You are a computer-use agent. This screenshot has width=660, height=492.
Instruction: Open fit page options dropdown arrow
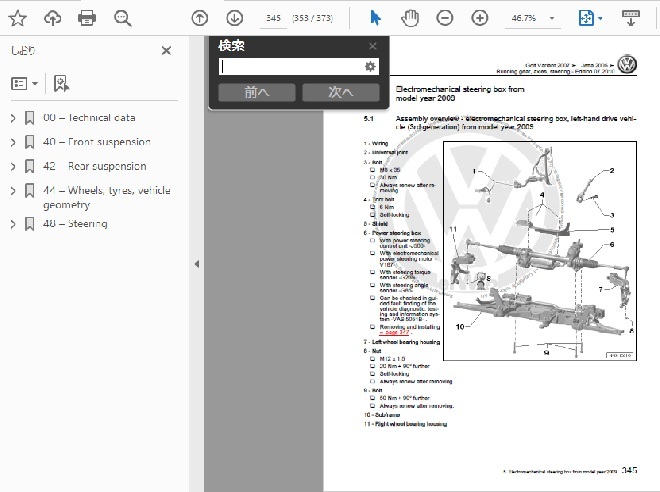pos(600,19)
